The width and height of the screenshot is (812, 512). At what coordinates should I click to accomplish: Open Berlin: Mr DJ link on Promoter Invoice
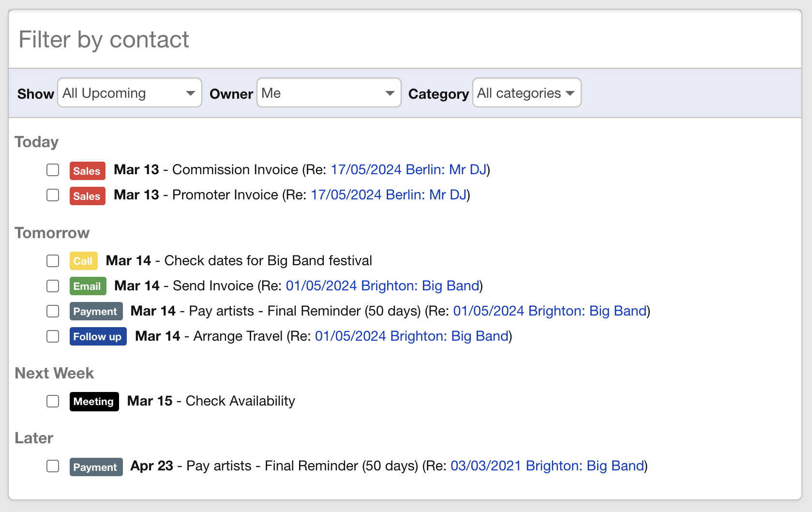389,195
